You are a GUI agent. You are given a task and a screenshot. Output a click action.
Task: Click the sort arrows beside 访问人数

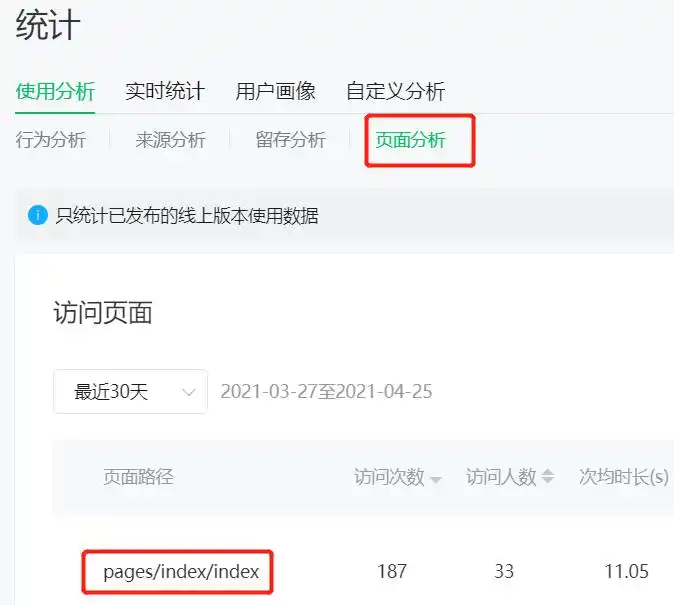[x=547, y=478]
